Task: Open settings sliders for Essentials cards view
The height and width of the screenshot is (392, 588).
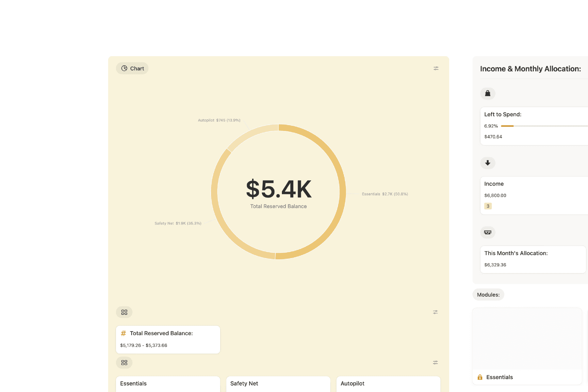Action: click(435, 363)
